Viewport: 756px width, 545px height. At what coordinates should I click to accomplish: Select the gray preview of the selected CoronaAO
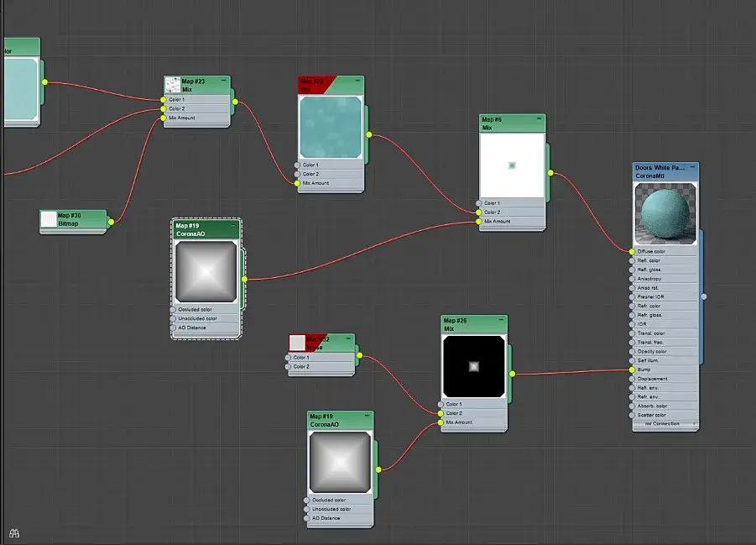tap(206, 272)
